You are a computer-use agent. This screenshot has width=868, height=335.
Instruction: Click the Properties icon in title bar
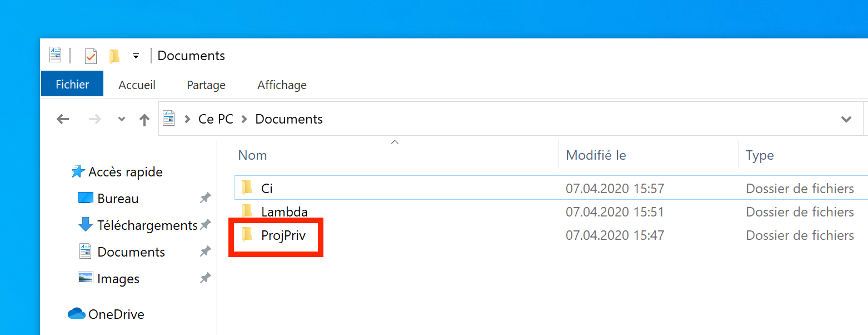91,56
